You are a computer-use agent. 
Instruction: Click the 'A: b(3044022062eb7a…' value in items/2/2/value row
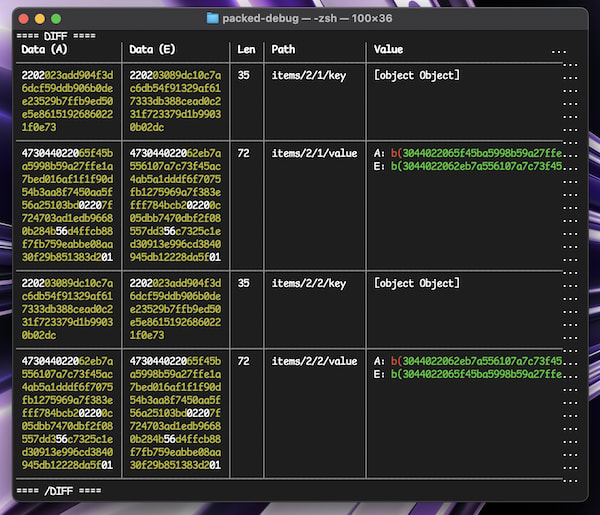pyautogui.click(x=476, y=361)
